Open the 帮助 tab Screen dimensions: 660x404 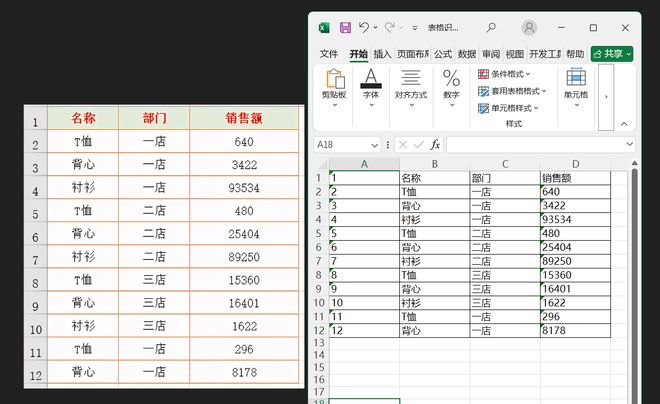(575, 54)
